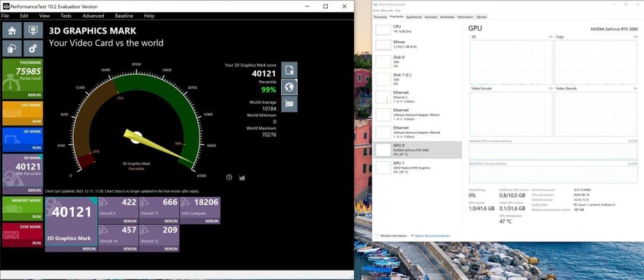The height and width of the screenshot is (280, 644).
Task: Open the Advanced menu
Action: pyautogui.click(x=93, y=16)
